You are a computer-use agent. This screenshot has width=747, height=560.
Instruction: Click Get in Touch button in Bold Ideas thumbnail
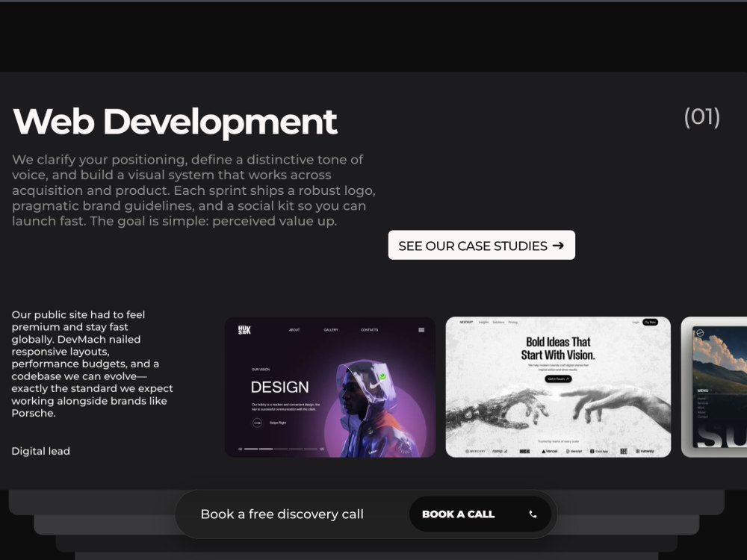pyautogui.click(x=558, y=379)
